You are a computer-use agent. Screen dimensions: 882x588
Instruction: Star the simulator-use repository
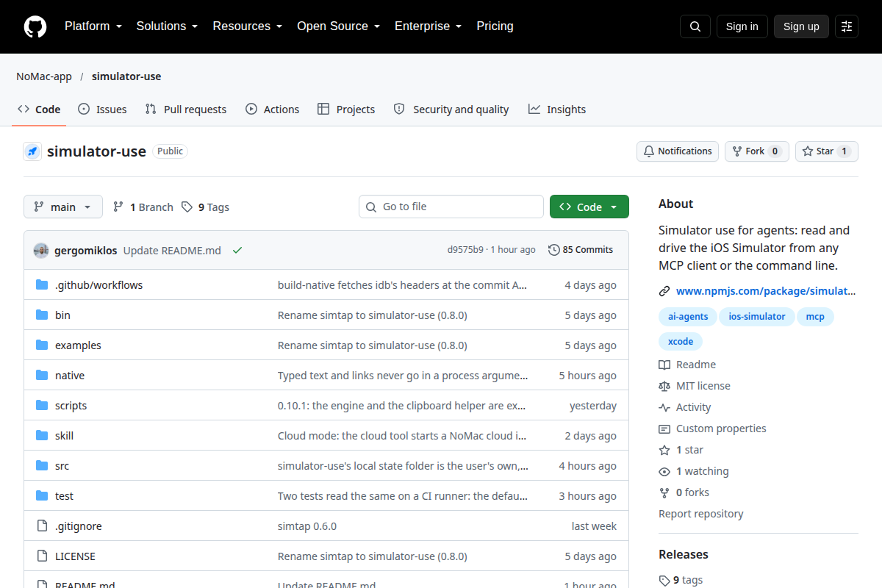pos(827,151)
